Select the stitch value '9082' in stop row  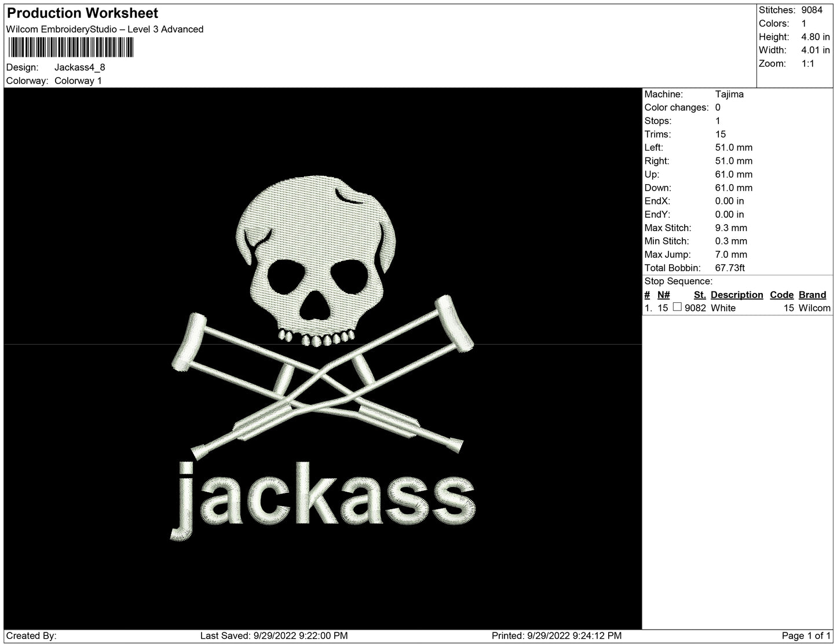(695, 308)
